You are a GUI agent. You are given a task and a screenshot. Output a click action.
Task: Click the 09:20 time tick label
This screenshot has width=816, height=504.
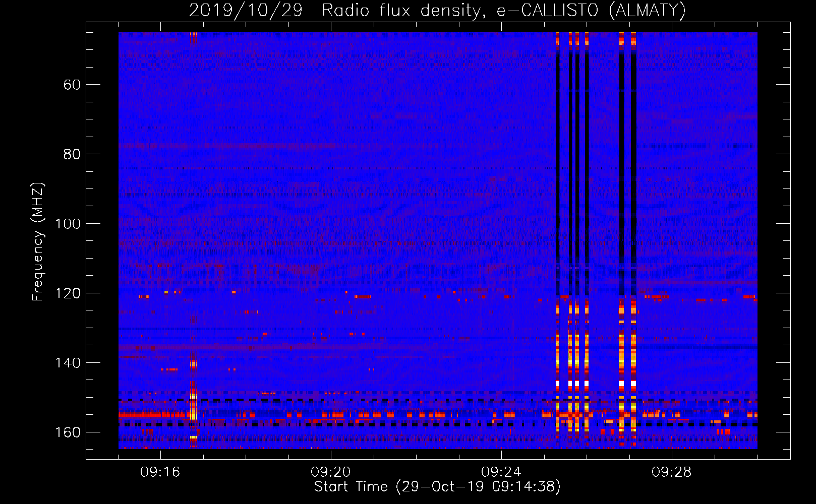click(331, 472)
